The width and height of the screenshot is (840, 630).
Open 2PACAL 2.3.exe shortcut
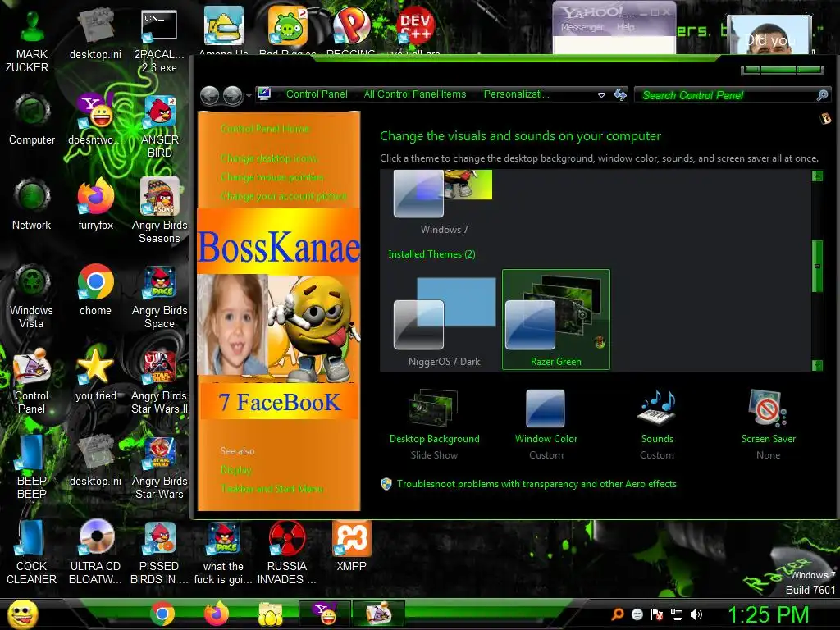point(159,41)
